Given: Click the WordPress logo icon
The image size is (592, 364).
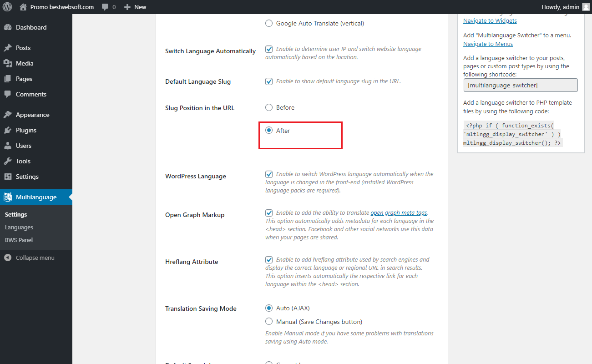Looking at the screenshot, I should click(7, 7).
